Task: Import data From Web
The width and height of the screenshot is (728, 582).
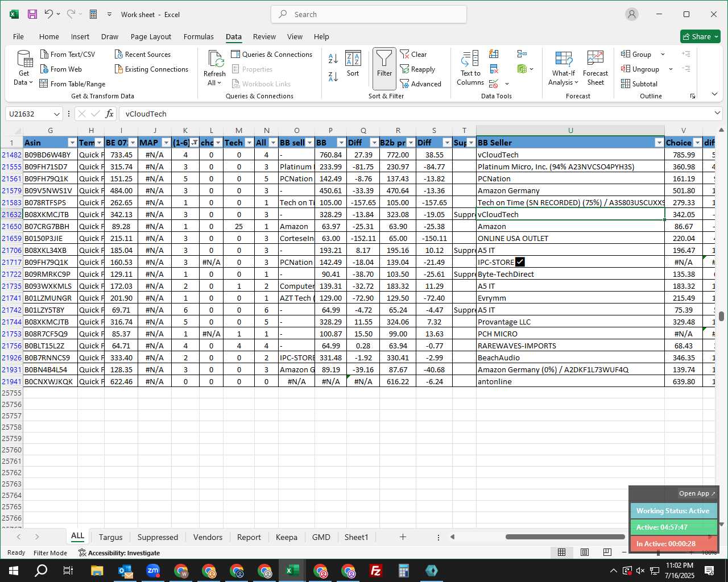Action: (x=61, y=69)
